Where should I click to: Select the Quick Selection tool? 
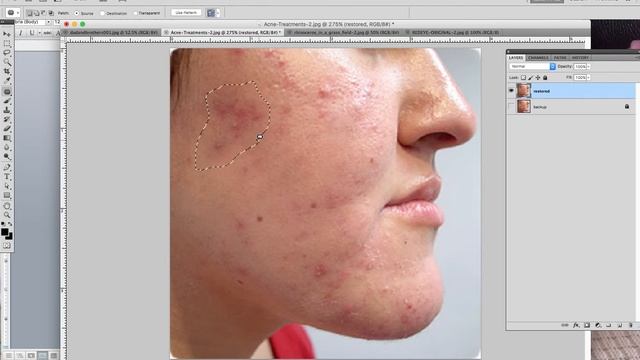(7, 62)
